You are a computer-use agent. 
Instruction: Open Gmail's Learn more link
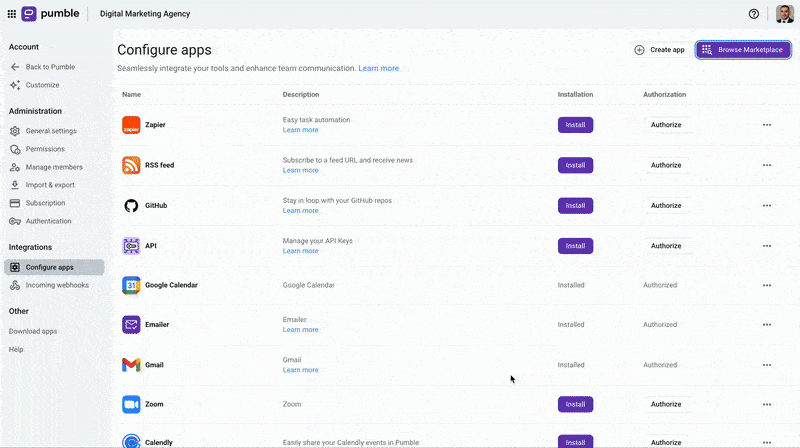(x=301, y=370)
